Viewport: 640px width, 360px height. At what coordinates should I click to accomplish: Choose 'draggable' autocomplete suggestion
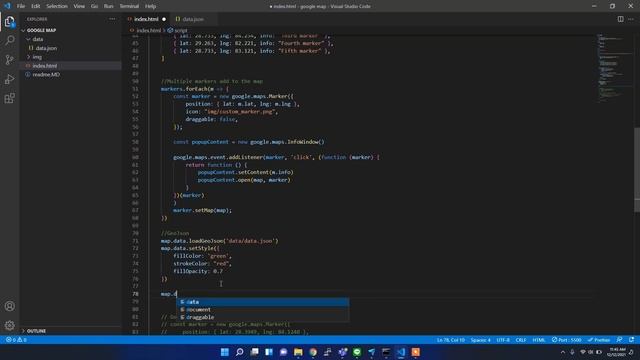(262, 317)
